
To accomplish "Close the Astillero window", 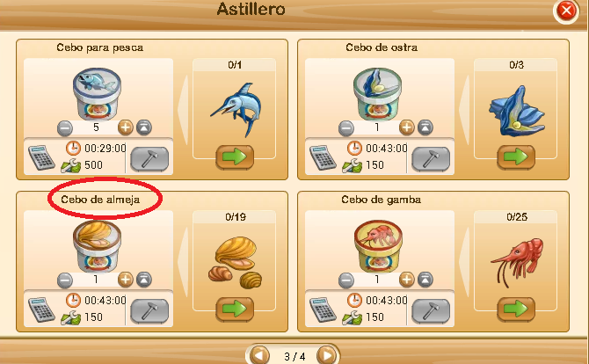I will coord(566,11).
